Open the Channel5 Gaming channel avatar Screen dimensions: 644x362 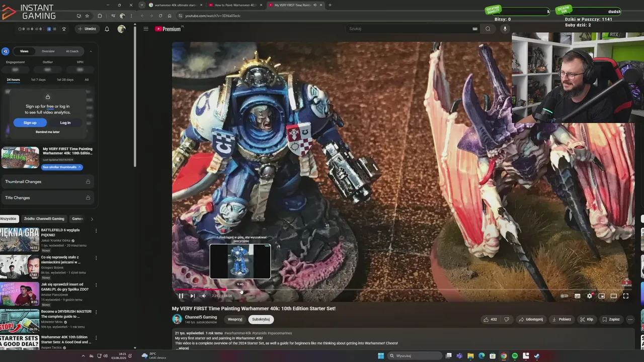coord(177,319)
